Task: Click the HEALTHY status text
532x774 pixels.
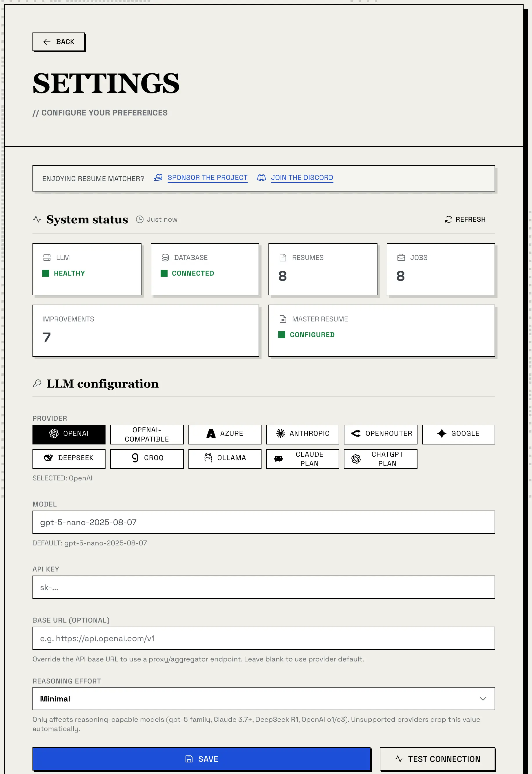Action: (69, 274)
